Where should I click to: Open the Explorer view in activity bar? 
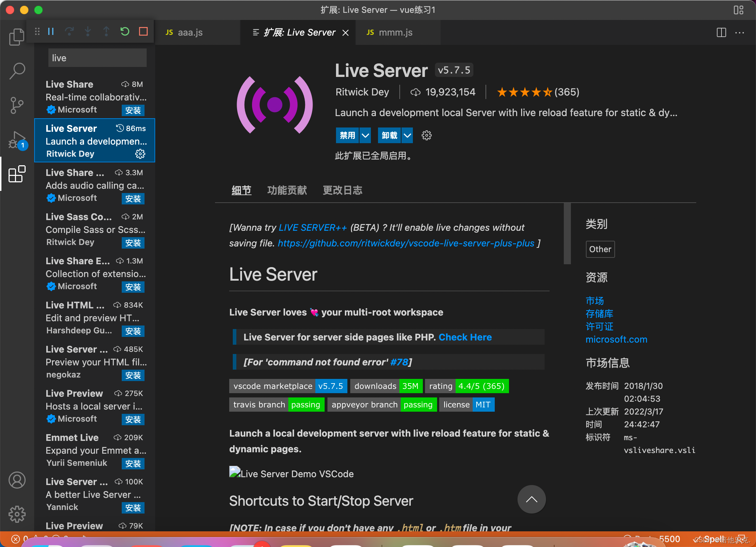point(17,37)
